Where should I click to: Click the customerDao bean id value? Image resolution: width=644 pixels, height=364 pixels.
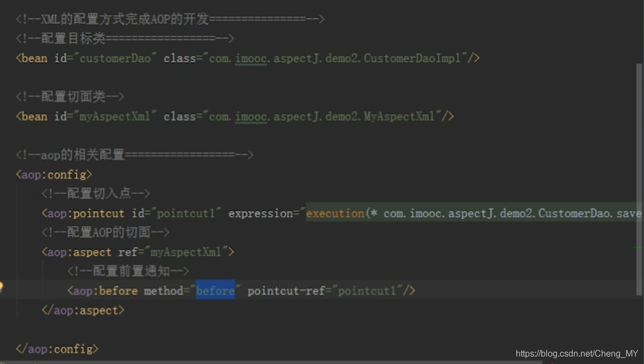click(115, 58)
